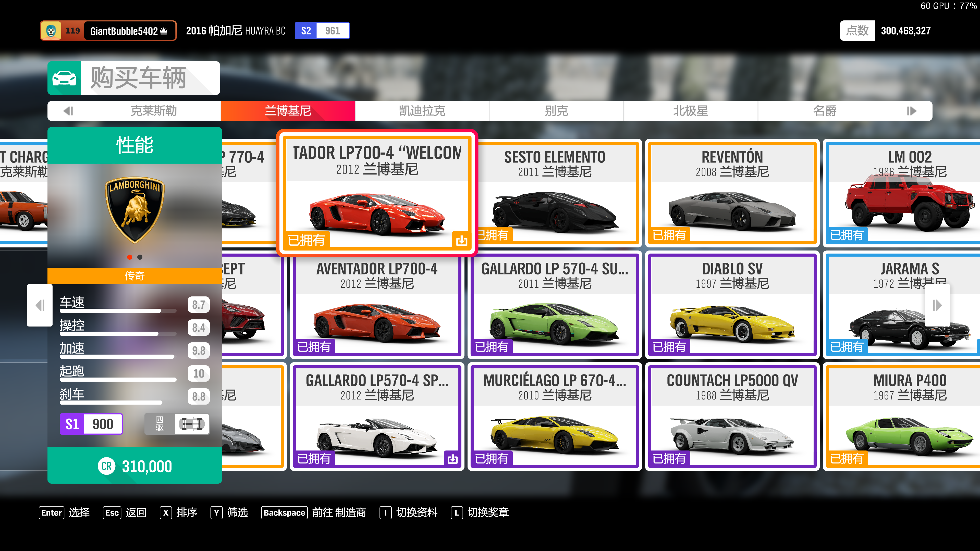Page car list left with arrow button
This screenshot has width=980, height=551.
click(40, 305)
